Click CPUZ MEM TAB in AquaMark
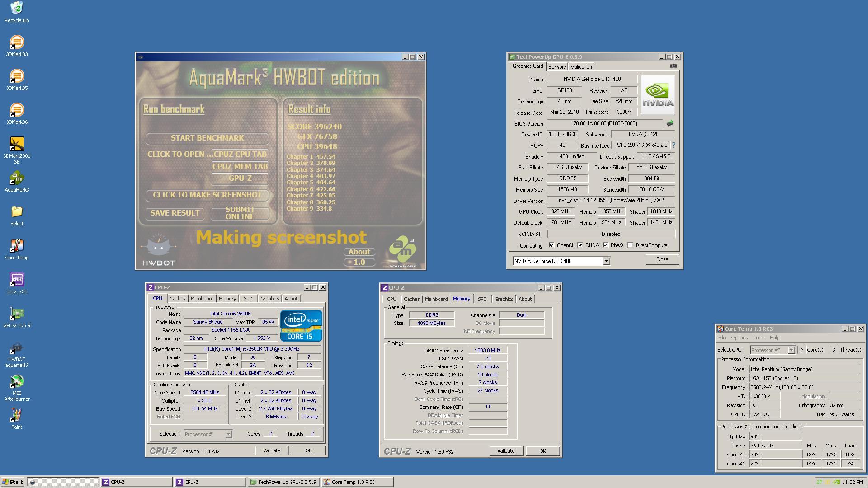 [240, 166]
